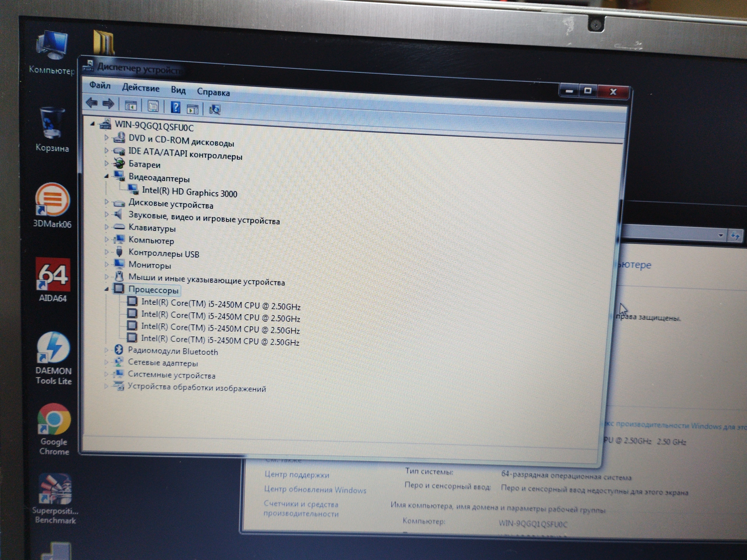The height and width of the screenshot is (560, 747).
Task: Click the AIDA64 desktop shortcut
Action: [x=53, y=280]
